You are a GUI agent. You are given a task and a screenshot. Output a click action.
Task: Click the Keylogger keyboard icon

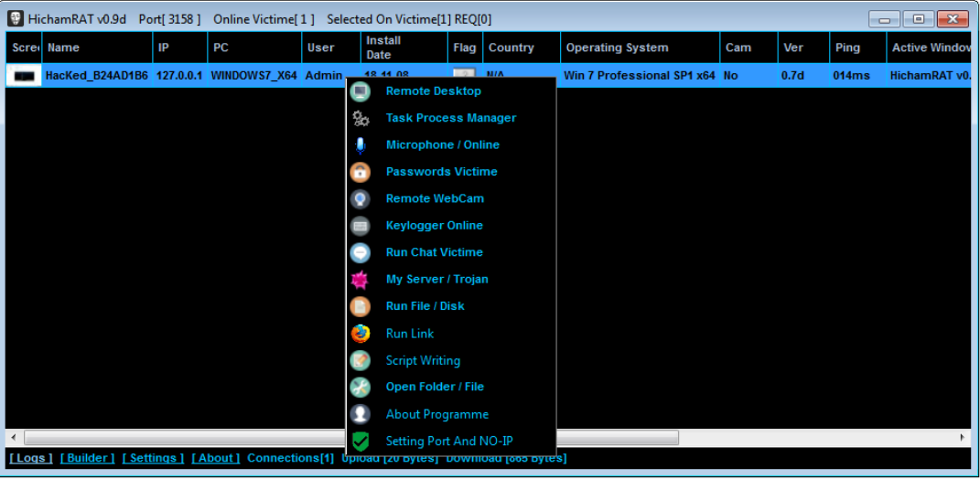(360, 226)
